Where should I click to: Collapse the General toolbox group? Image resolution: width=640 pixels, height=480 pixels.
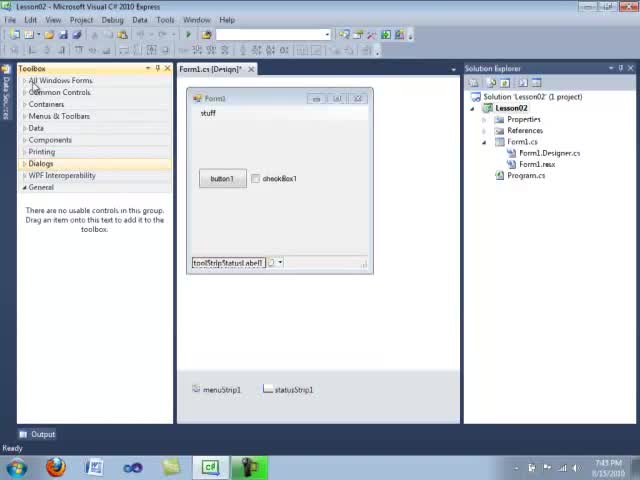point(24,187)
